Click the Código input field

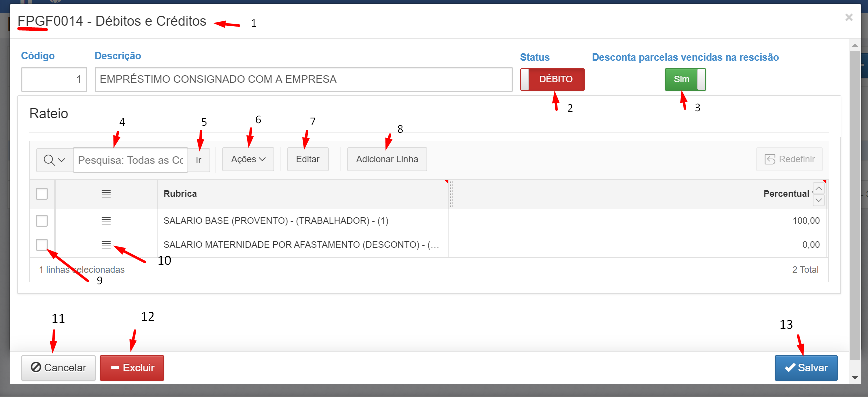(x=54, y=79)
